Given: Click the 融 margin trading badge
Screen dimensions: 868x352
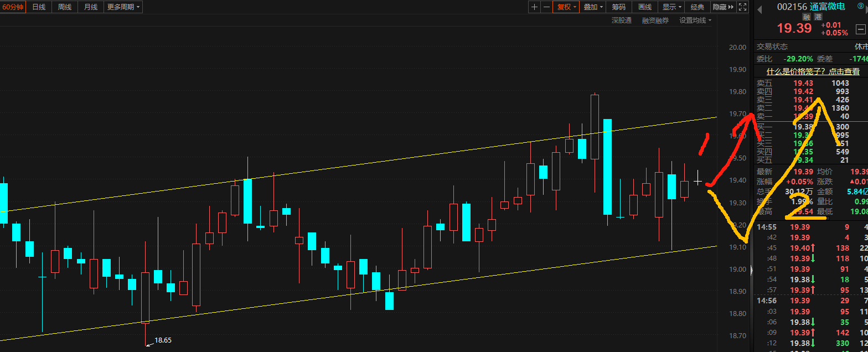Looking at the screenshot, I should pyautogui.click(x=806, y=17).
